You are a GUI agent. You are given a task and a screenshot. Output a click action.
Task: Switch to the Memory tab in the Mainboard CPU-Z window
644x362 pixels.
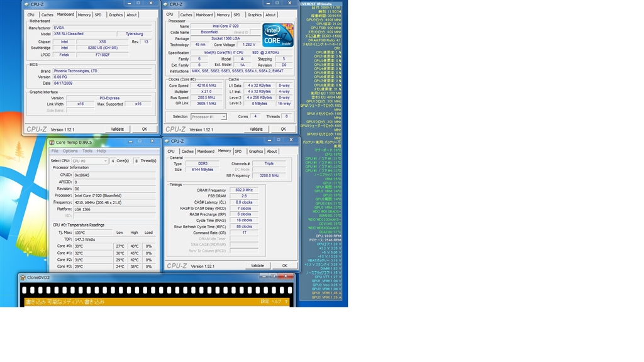point(84,15)
